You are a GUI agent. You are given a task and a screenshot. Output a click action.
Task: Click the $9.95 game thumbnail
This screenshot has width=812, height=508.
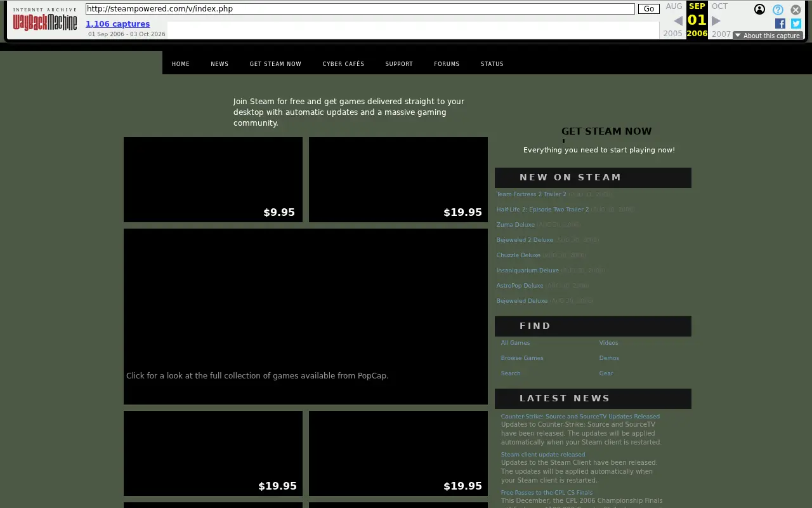pos(213,180)
